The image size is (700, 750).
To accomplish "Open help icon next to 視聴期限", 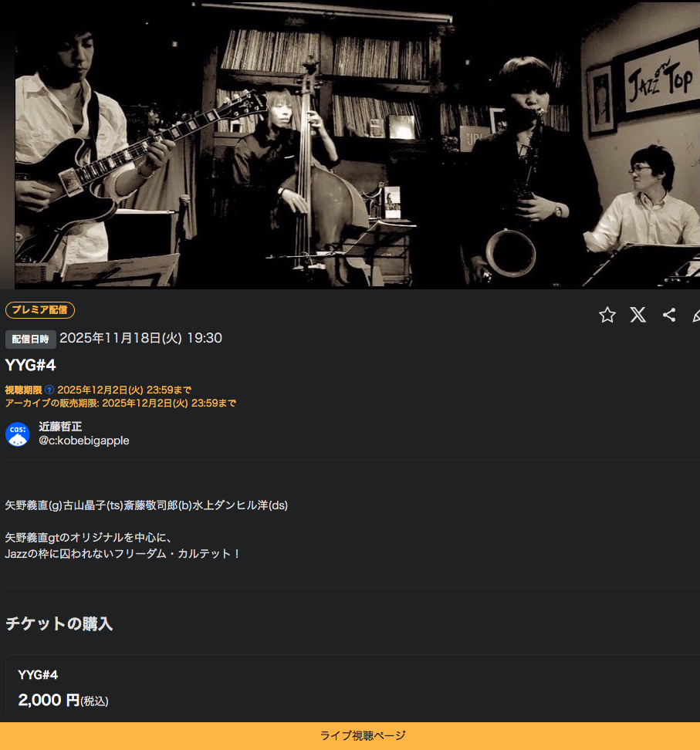I will [49, 390].
